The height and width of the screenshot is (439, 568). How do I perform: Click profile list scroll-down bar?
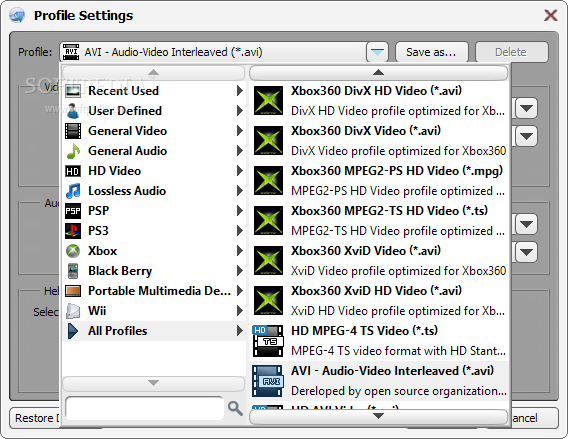coord(379,416)
